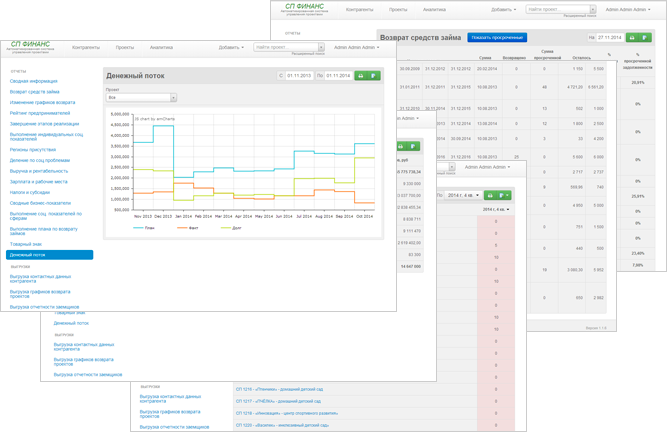Open the Выручка и рентабельность report
The image size is (667, 432).
coord(39,171)
